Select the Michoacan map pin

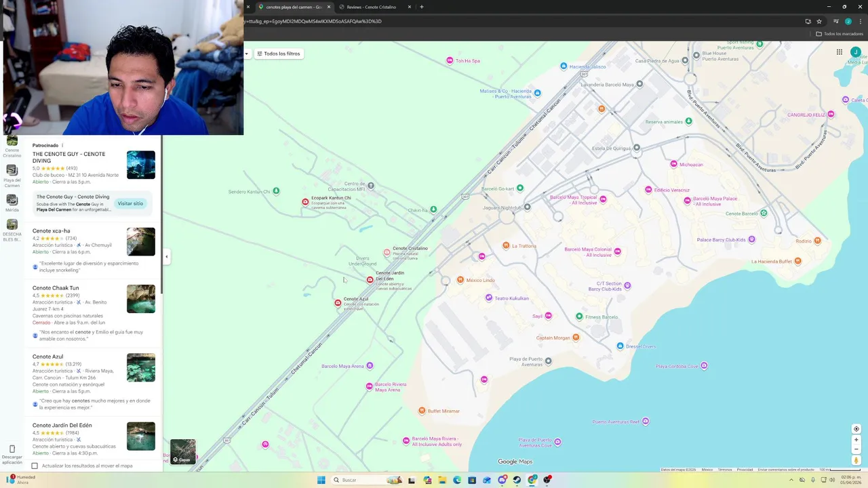673,164
